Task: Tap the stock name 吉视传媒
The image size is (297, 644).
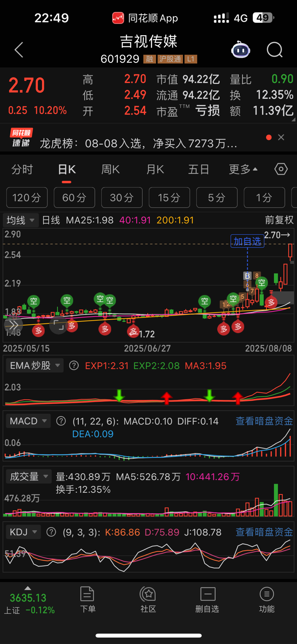Action: [x=148, y=41]
